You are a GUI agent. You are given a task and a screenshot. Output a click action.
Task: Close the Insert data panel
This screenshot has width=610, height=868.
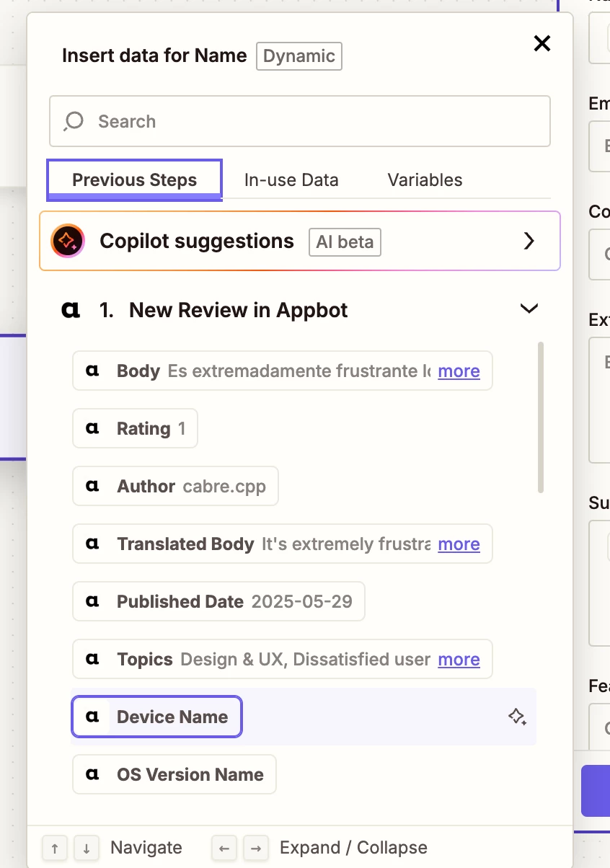[x=542, y=43]
